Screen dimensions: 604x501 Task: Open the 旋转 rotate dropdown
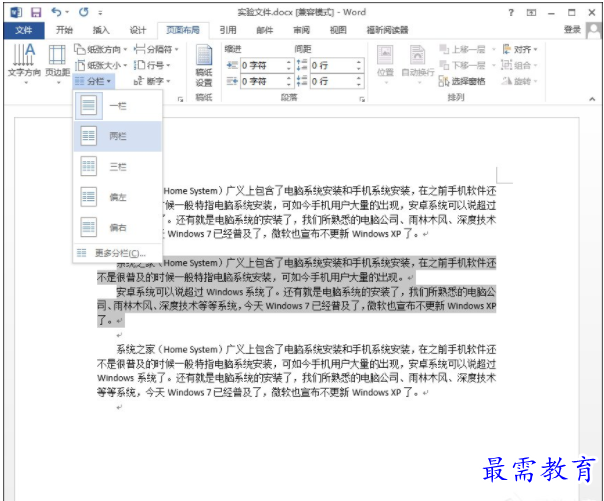click(520, 81)
